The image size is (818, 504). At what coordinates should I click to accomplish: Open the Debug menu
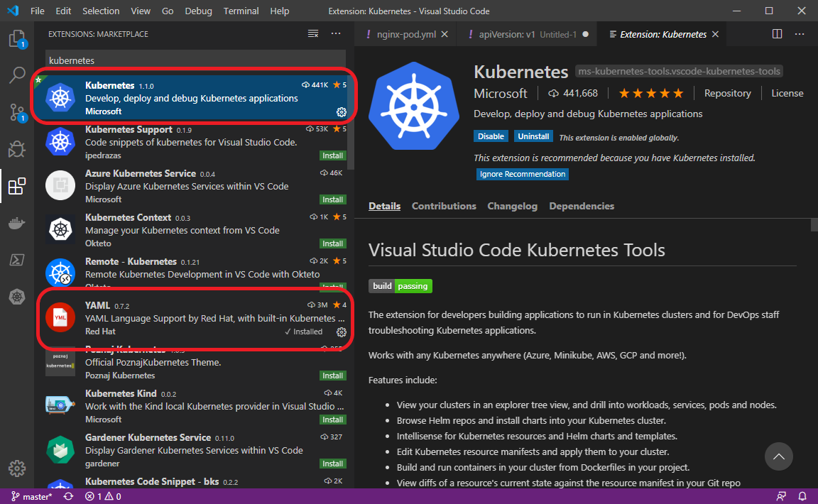(198, 11)
